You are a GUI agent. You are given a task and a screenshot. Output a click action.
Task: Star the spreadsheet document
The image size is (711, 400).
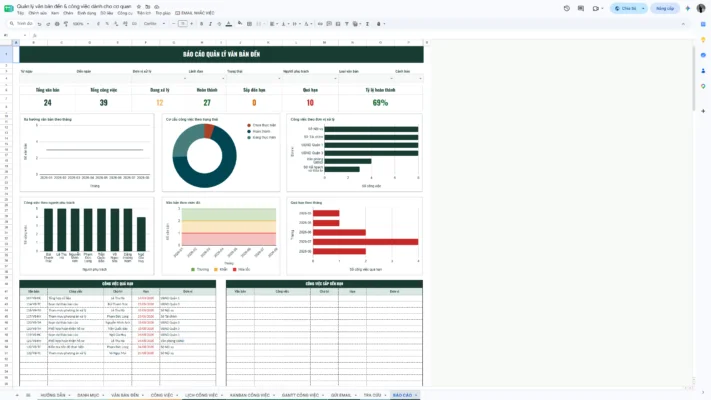139,7
